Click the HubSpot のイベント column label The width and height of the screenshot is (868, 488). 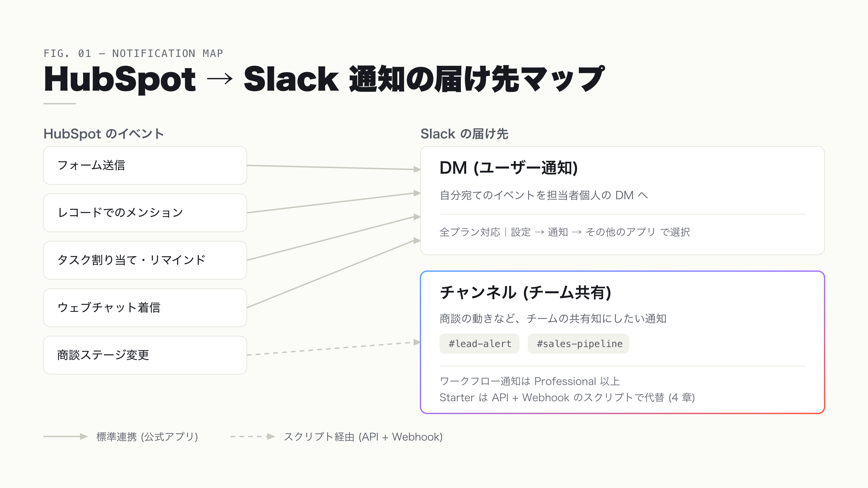[104, 134]
